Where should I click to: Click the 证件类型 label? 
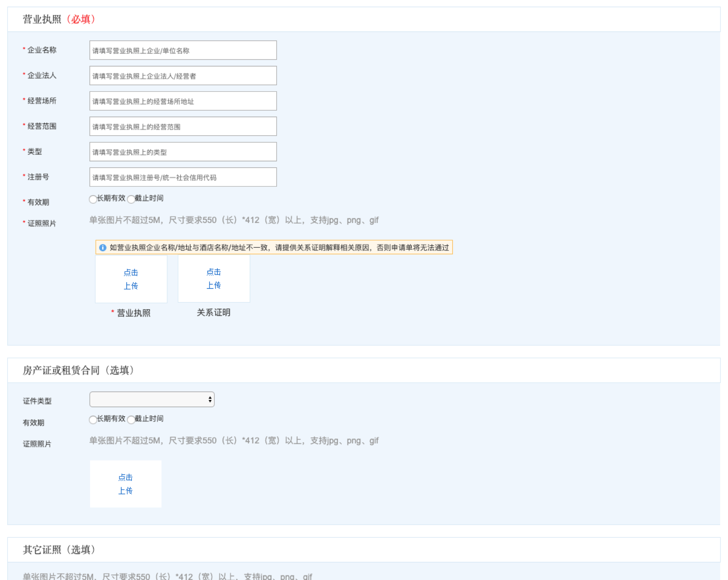pos(37,401)
